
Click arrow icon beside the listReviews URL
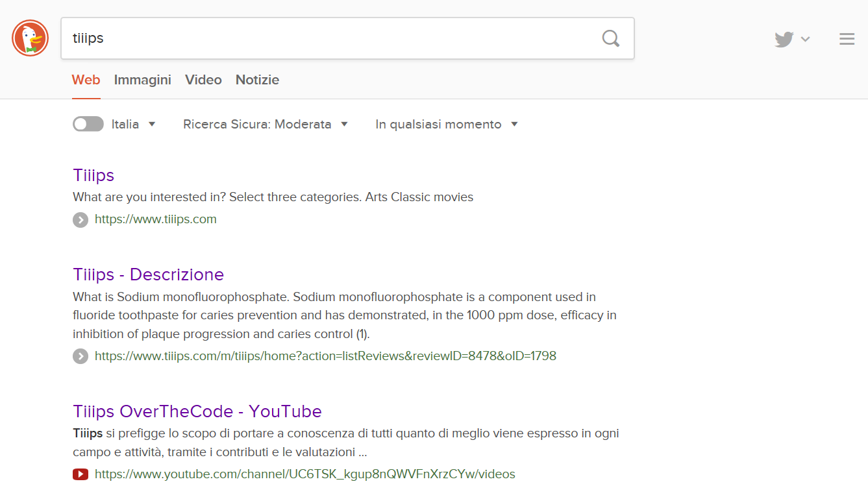click(x=81, y=356)
